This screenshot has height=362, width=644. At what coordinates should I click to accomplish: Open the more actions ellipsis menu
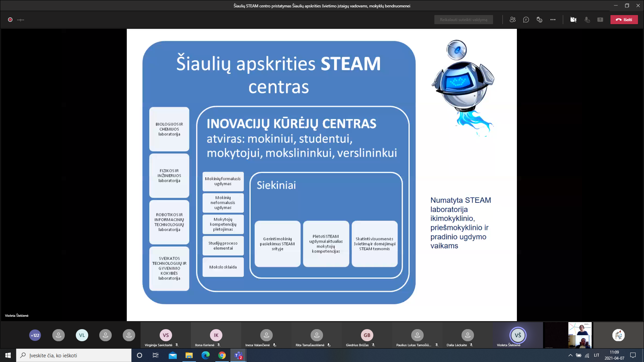pyautogui.click(x=553, y=20)
